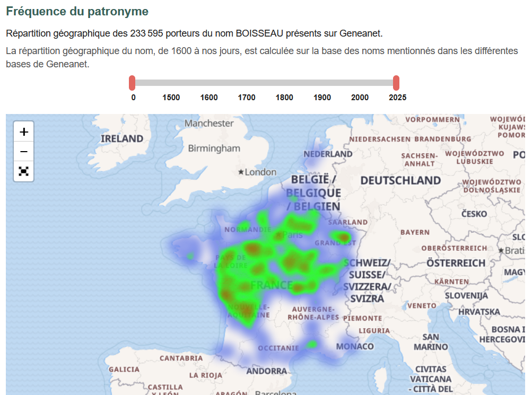
Task: Click the London star marker on map
Action: coord(241,172)
